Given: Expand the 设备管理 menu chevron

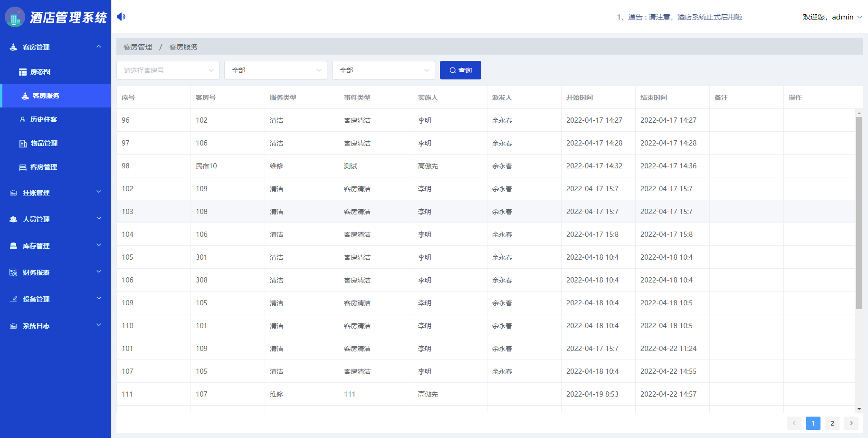Looking at the screenshot, I should [99, 298].
